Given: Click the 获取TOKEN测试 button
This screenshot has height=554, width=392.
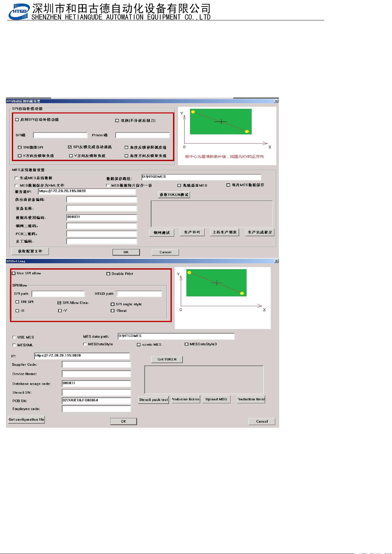Looking at the screenshot, I should tap(174, 195).
